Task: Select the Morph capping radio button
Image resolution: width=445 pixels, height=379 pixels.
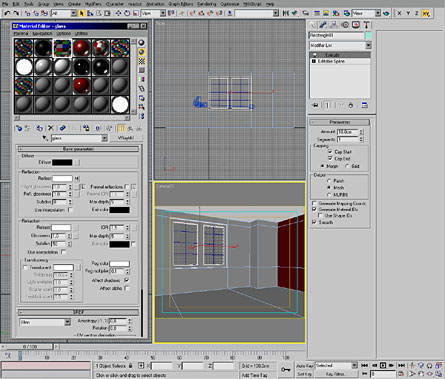Action: point(322,166)
